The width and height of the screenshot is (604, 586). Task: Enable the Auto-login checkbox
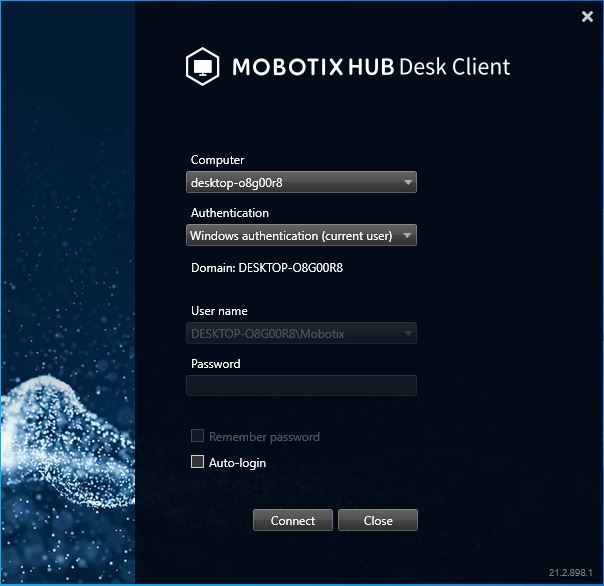[x=198, y=462]
